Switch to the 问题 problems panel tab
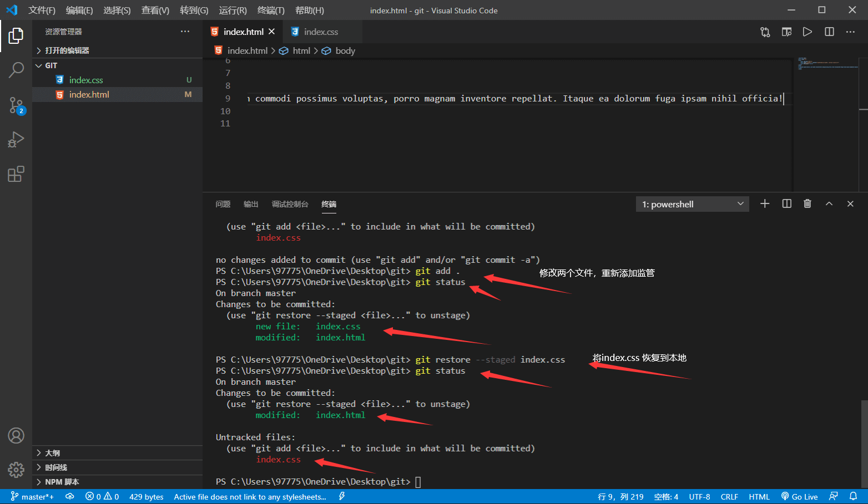The width and height of the screenshot is (868, 504). click(223, 204)
